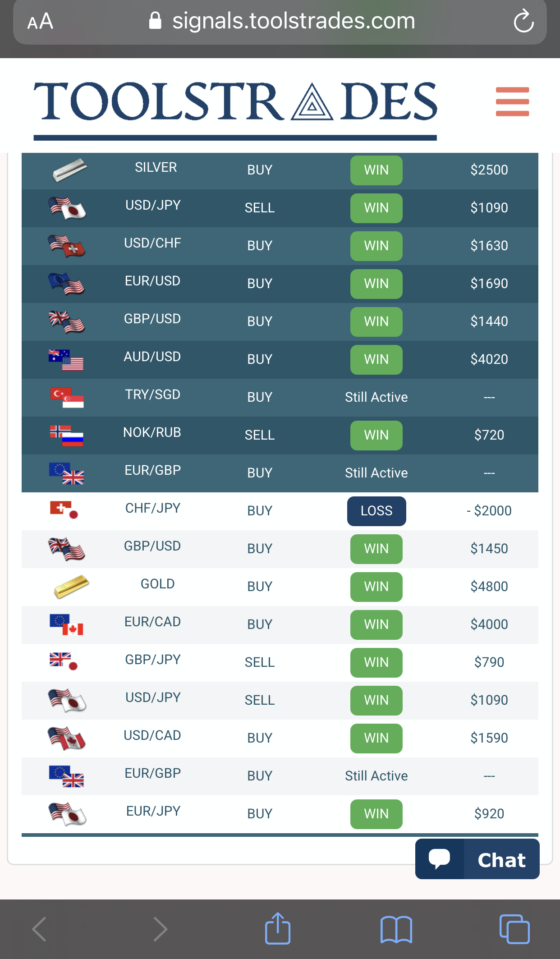Open the AA text size menu

[x=41, y=21]
